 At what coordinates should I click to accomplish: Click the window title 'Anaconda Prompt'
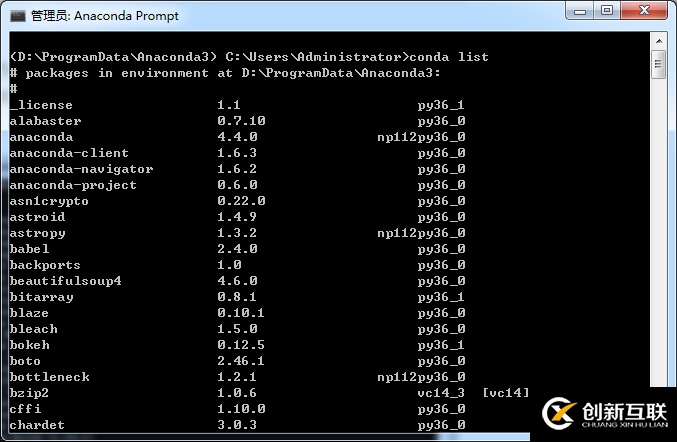pos(126,16)
